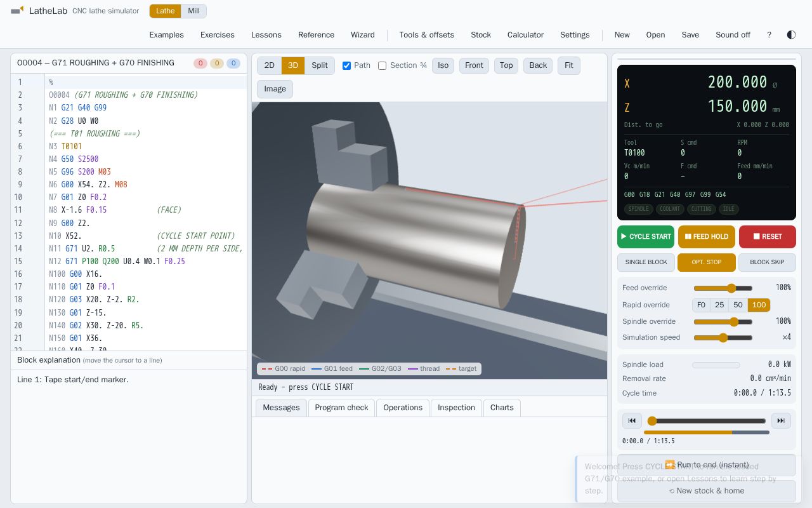Open the Operations tab
This screenshot has height=508, width=812.
pyautogui.click(x=403, y=408)
